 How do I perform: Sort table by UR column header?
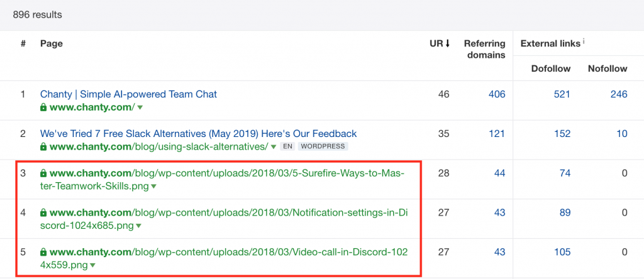tap(440, 43)
